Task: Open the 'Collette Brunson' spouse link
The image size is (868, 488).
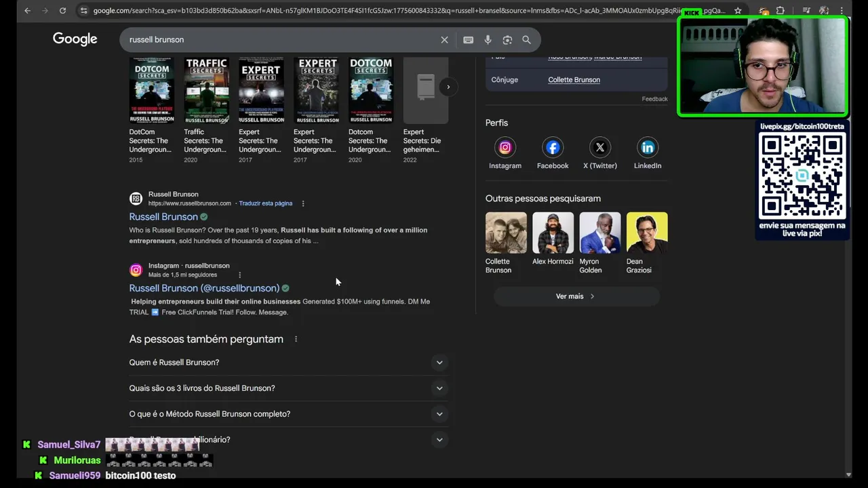Action: (x=574, y=80)
